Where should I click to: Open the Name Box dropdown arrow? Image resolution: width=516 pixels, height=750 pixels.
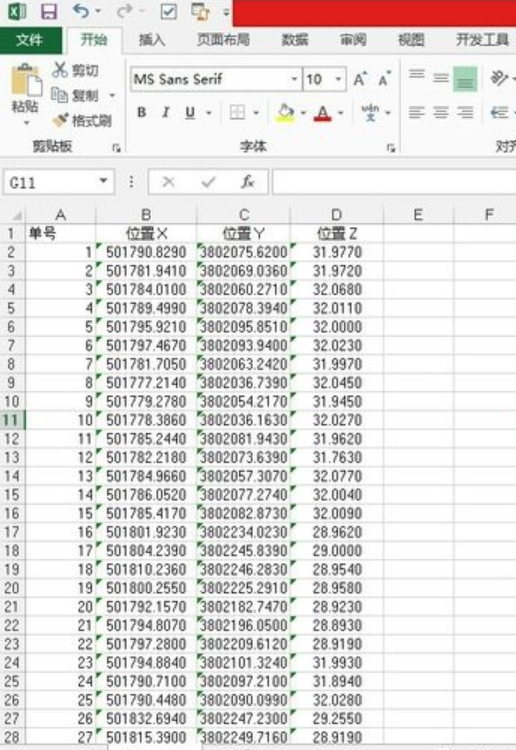[103, 182]
